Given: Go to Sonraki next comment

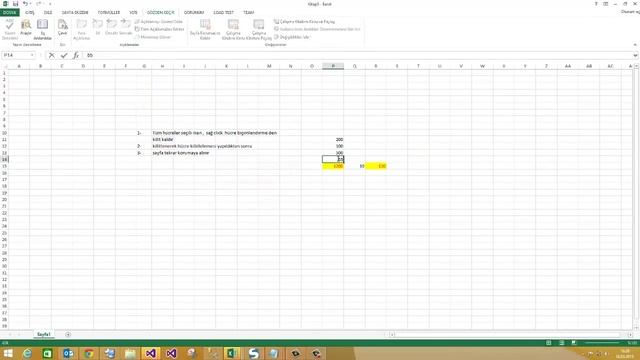Looking at the screenshot, I should coord(126,28).
